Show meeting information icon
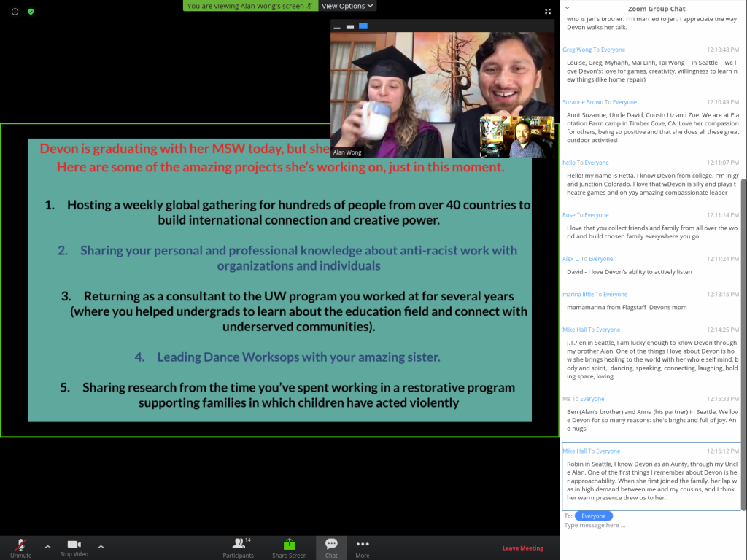747x560 pixels. (x=15, y=12)
